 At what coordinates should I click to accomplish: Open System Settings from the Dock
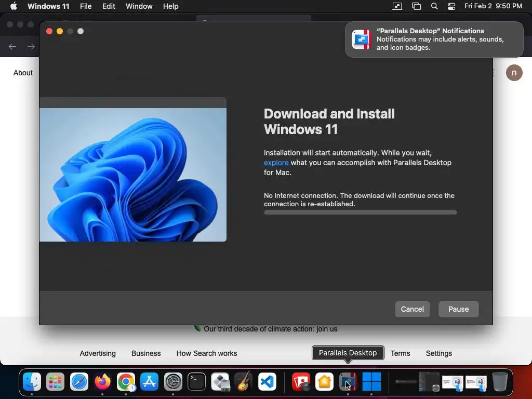click(173, 381)
